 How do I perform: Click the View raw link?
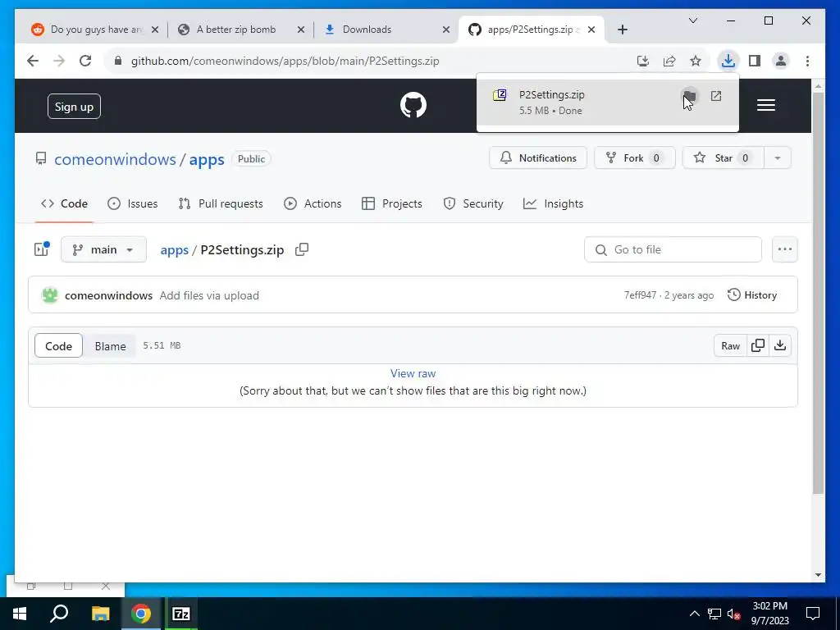pos(413,373)
